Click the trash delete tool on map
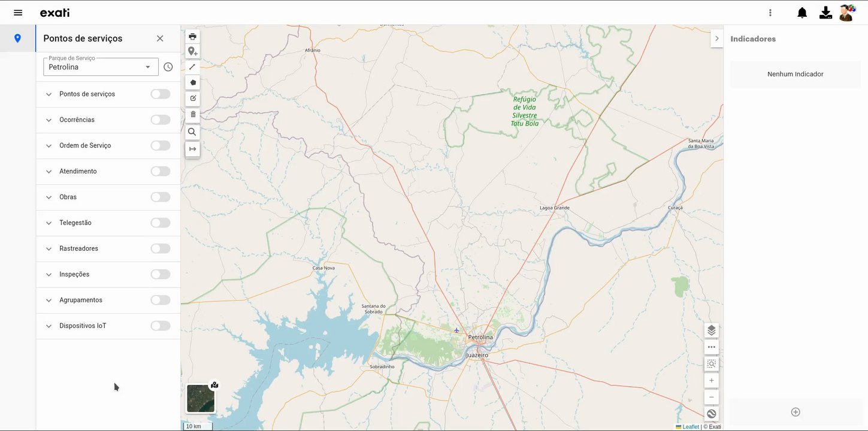 [x=192, y=114]
